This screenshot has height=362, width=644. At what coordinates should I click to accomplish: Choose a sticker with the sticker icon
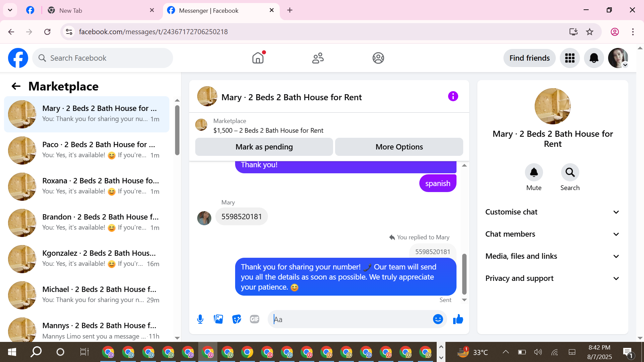tap(236, 319)
